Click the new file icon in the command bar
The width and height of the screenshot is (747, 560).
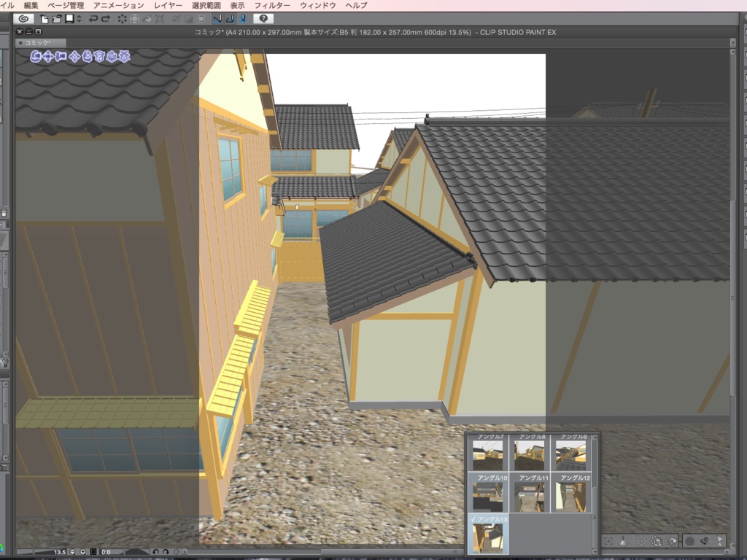click(x=44, y=20)
